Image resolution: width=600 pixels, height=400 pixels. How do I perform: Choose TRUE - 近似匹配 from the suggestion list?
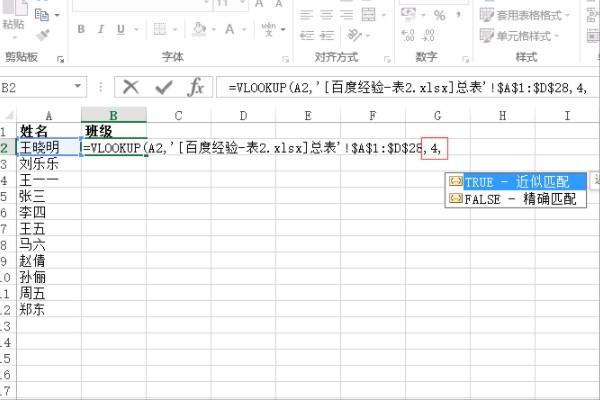pos(515,181)
